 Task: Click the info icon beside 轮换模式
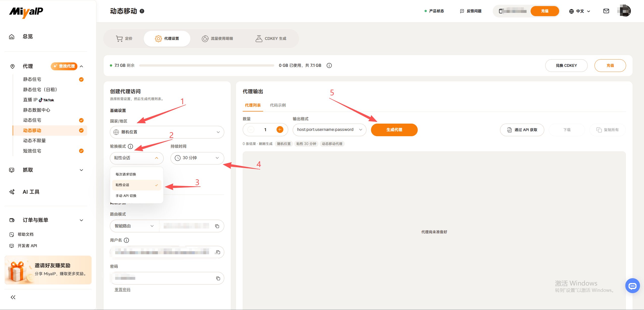(130, 147)
